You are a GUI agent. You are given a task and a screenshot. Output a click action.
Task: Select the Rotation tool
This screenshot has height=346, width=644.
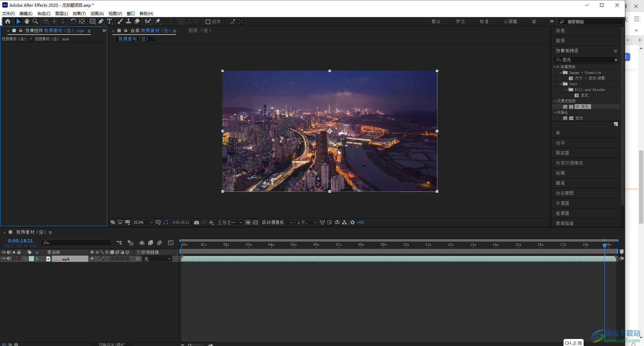coord(73,21)
